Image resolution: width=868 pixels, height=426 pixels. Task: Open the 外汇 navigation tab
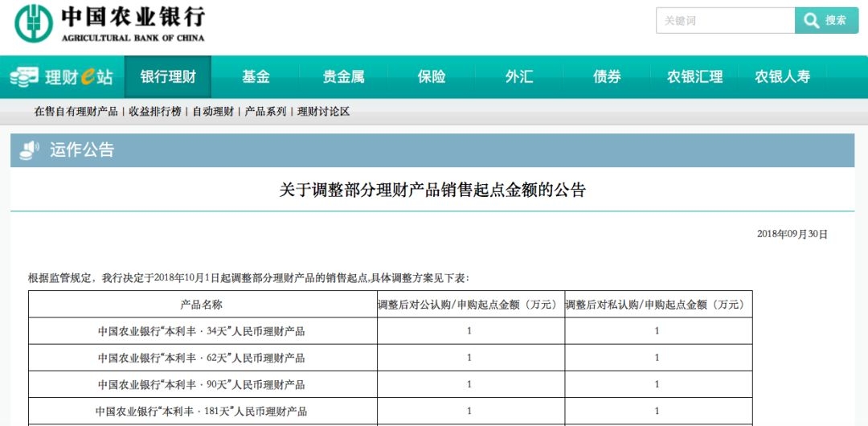click(518, 76)
